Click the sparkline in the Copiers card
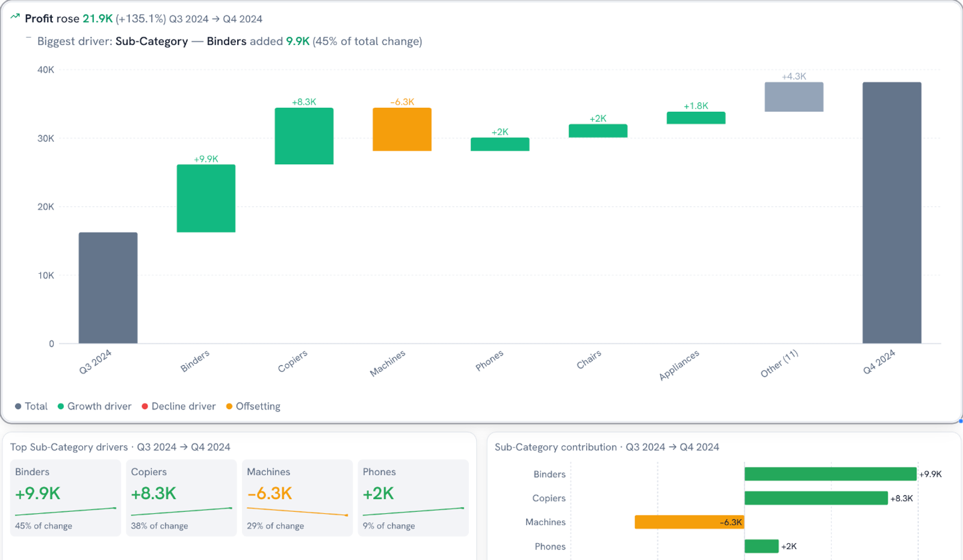963x560 pixels. [181, 511]
